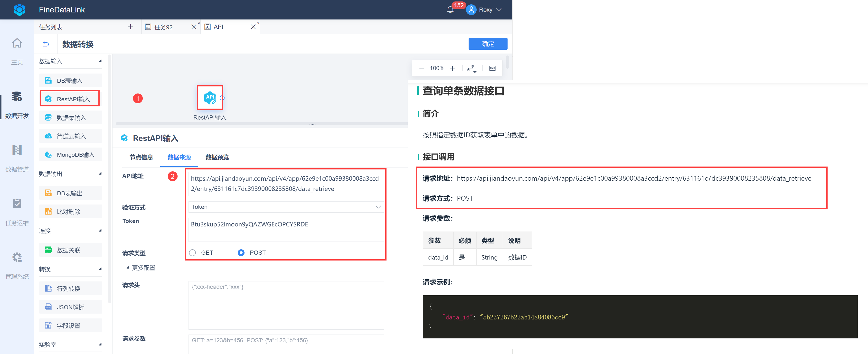
Task: Click the notification bell icon
Action: (x=450, y=10)
